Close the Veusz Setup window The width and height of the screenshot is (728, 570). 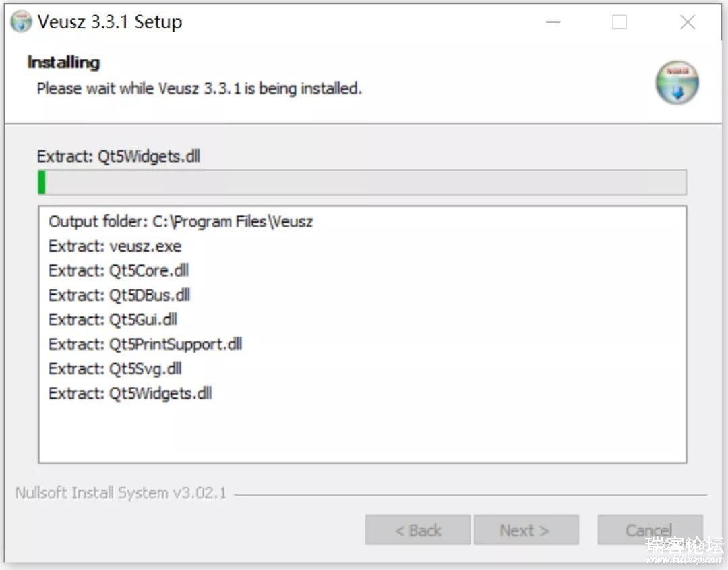pos(688,22)
